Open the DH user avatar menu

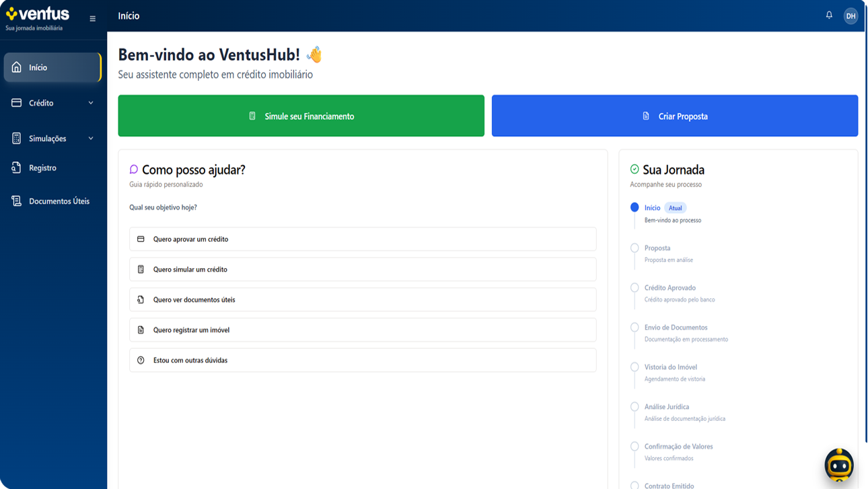851,15
